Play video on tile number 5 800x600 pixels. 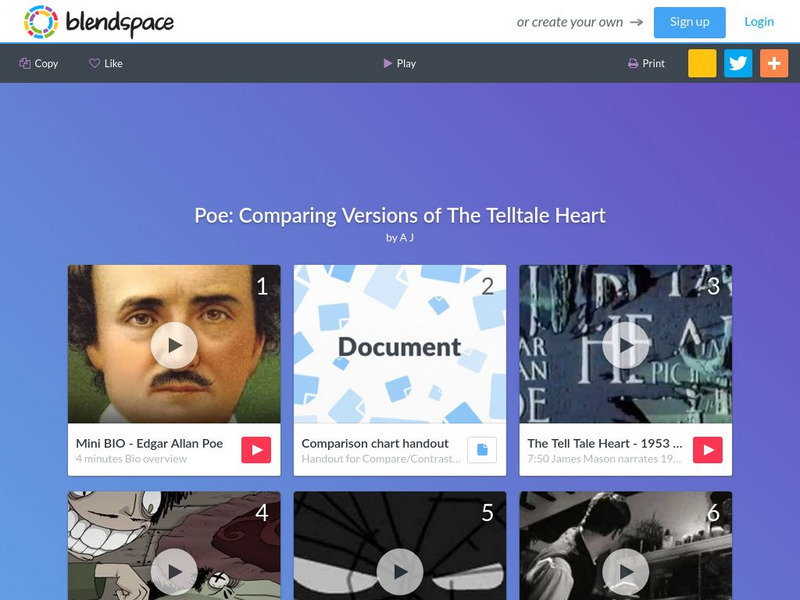coord(400,572)
